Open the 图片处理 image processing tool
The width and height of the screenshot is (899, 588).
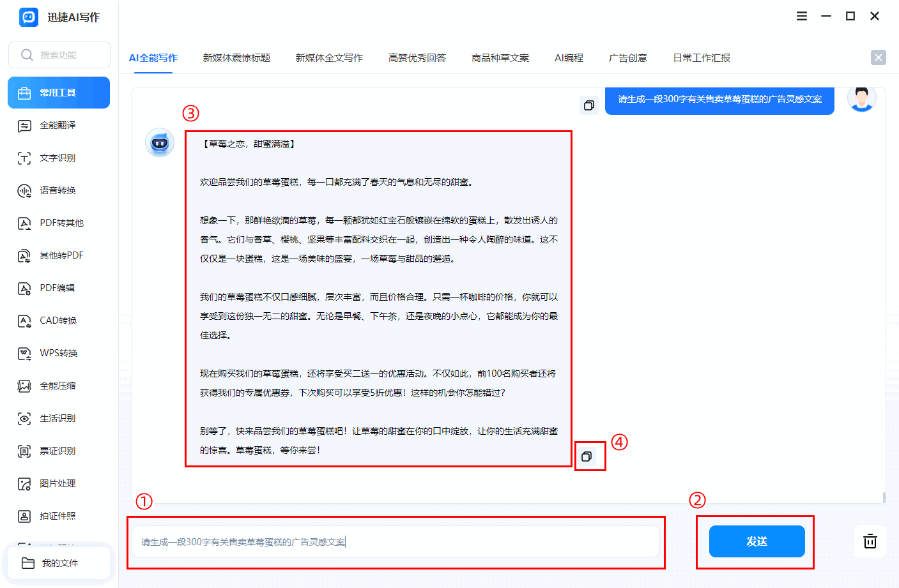58,483
